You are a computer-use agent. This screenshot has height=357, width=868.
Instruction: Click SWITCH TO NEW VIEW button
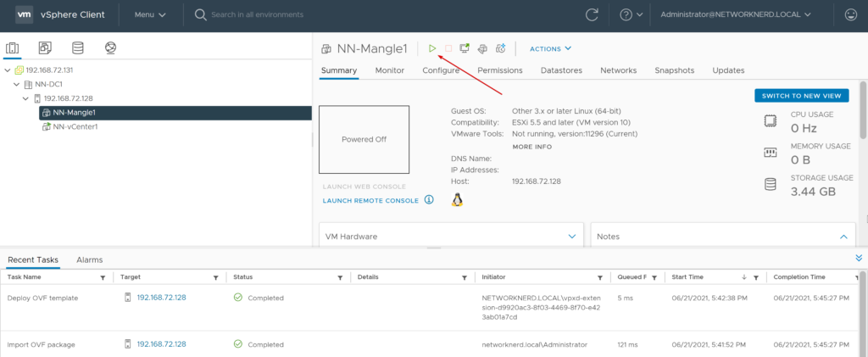click(x=802, y=96)
